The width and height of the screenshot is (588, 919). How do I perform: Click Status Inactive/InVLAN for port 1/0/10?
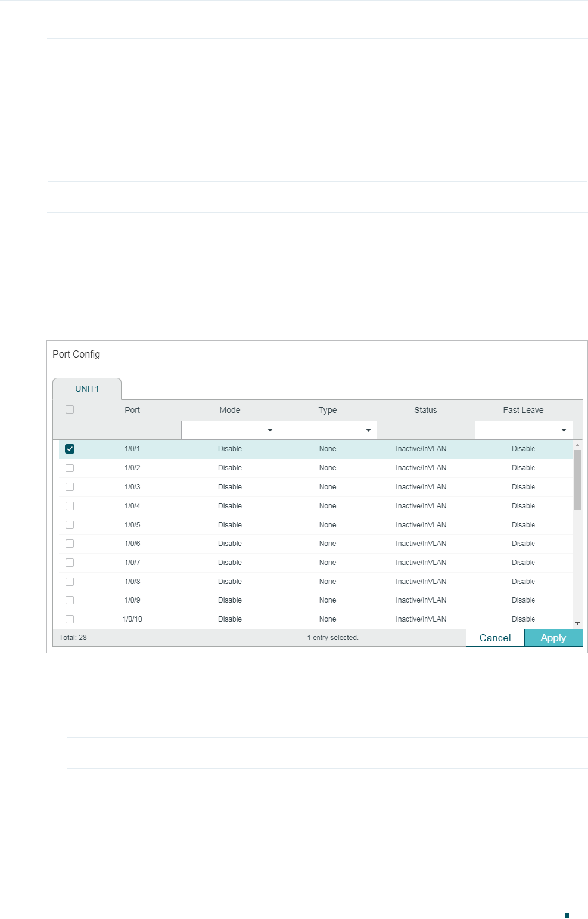point(421,619)
